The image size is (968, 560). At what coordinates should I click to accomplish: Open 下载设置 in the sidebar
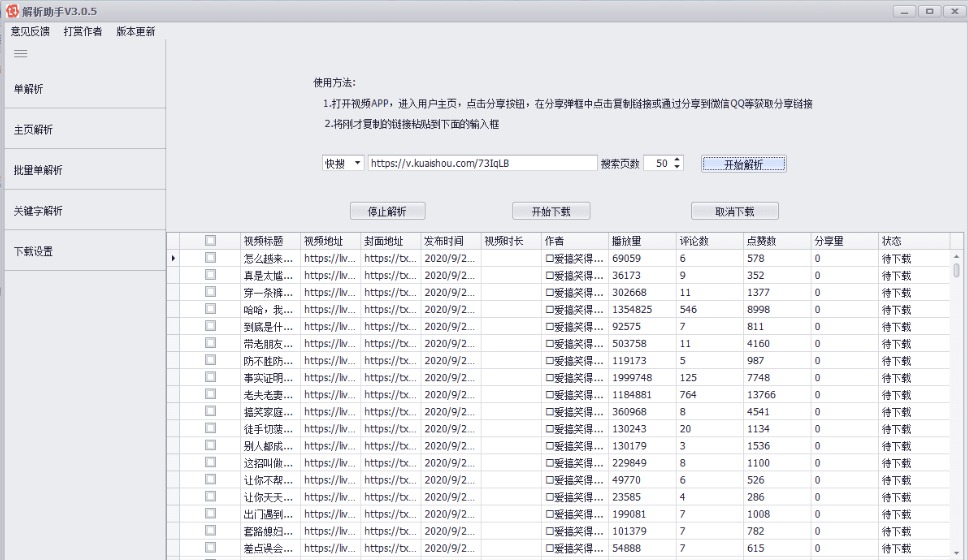(x=85, y=251)
